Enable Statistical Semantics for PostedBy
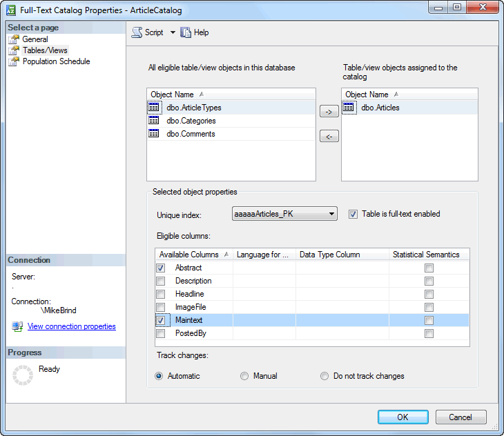 pos(429,334)
